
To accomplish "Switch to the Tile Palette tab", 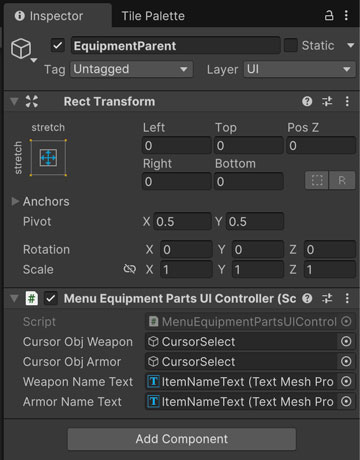I will (x=153, y=16).
